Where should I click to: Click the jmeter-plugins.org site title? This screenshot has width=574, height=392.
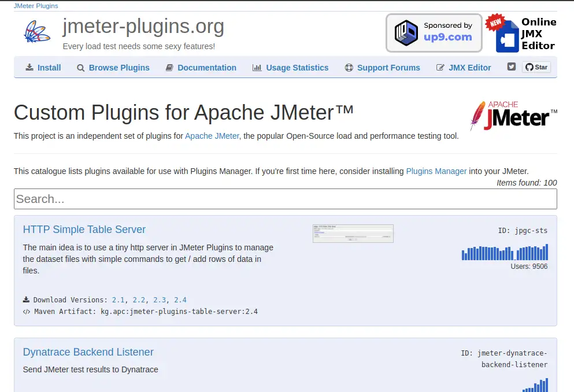pyautogui.click(x=143, y=27)
